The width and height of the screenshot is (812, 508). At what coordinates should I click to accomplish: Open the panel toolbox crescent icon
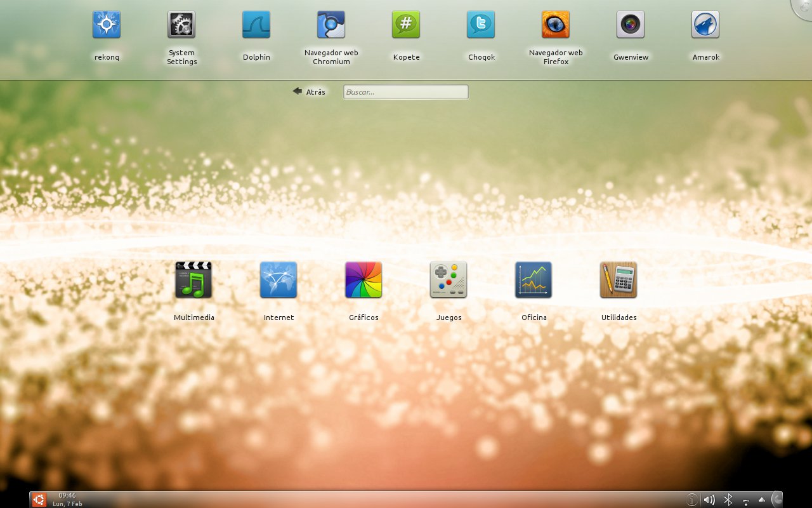[776, 500]
